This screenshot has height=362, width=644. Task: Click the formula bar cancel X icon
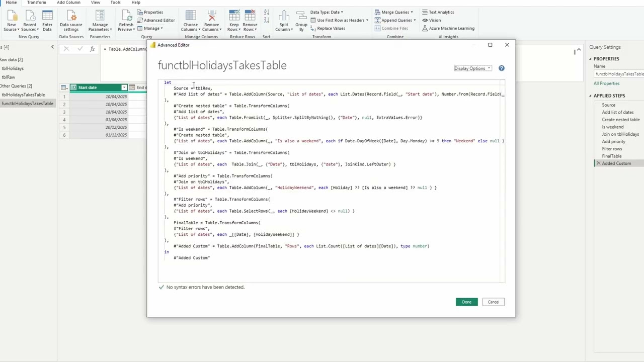click(66, 49)
